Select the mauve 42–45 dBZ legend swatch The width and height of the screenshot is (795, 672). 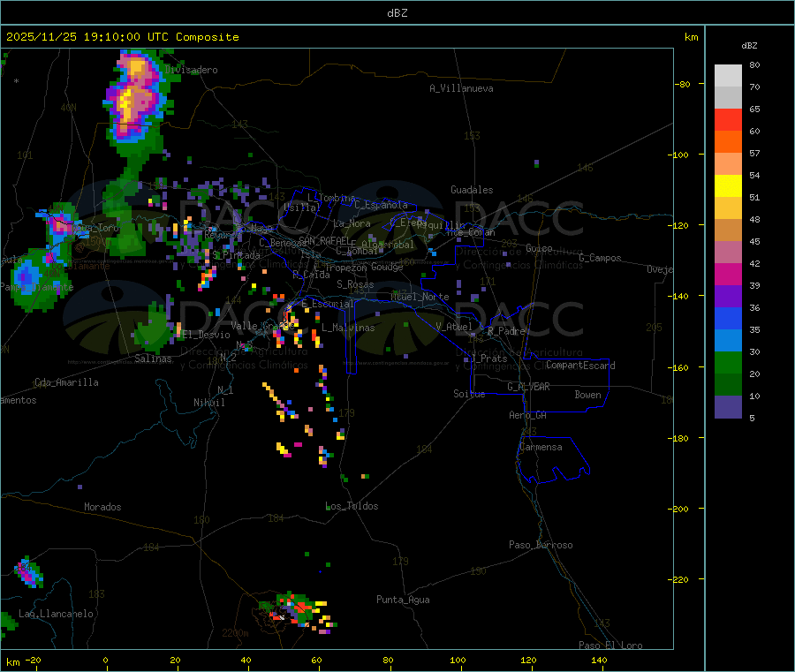pyautogui.click(x=728, y=253)
